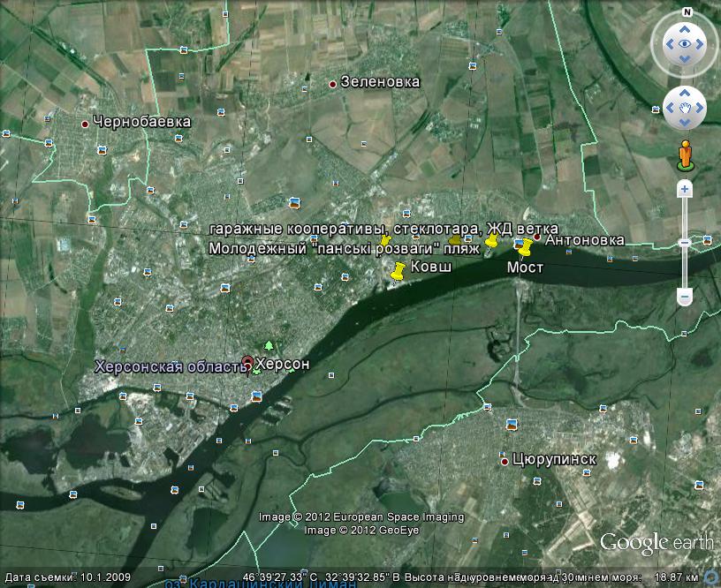The image size is (721, 588).
Task: Click the Зеленовка red place marker
Action: (333, 84)
